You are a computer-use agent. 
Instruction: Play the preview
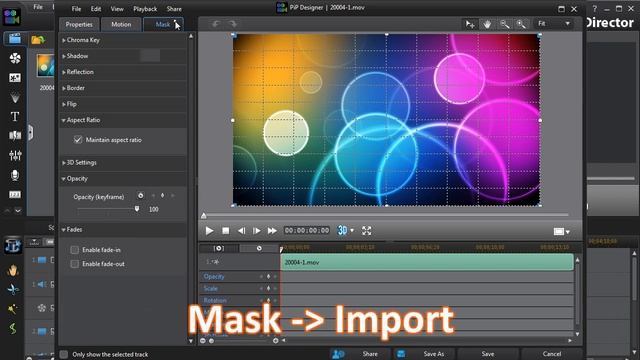point(209,231)
